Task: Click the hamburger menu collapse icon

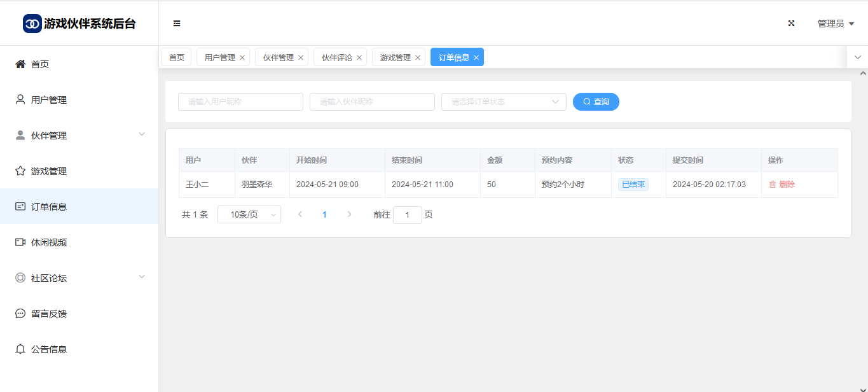Action: click(177, 24)
